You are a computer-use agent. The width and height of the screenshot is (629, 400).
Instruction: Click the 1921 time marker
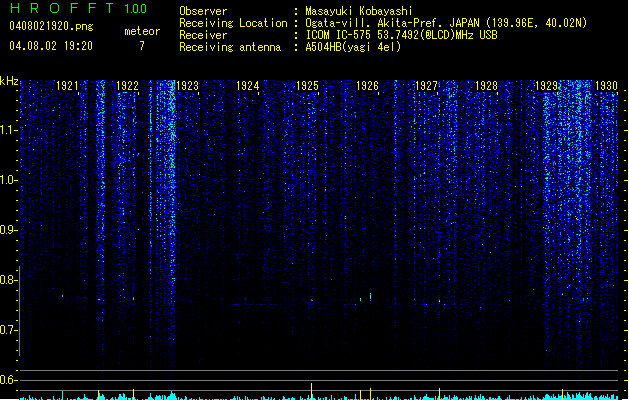point(67,85)
